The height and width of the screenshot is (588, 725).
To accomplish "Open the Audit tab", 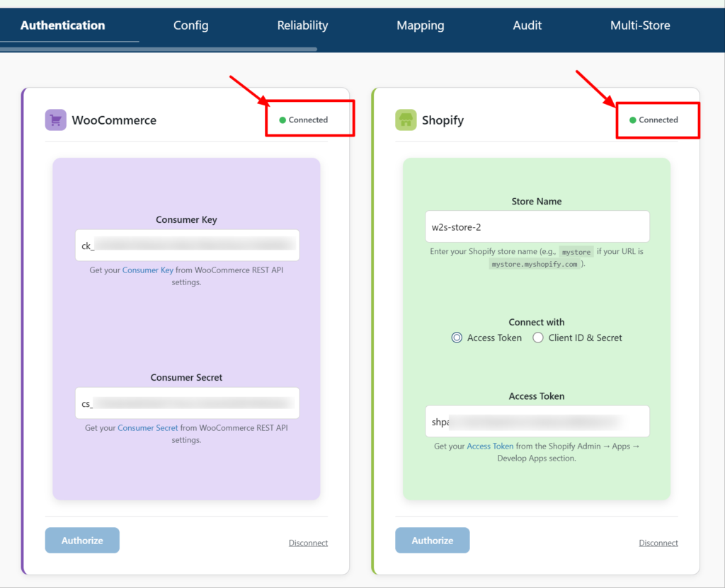I will [527, 25].
